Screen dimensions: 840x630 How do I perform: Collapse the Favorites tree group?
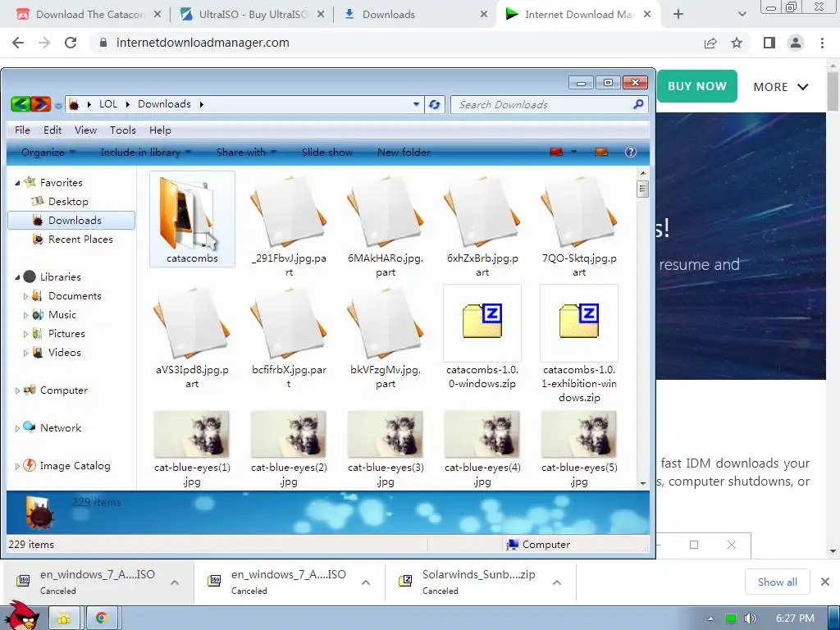tap(17, 183)
